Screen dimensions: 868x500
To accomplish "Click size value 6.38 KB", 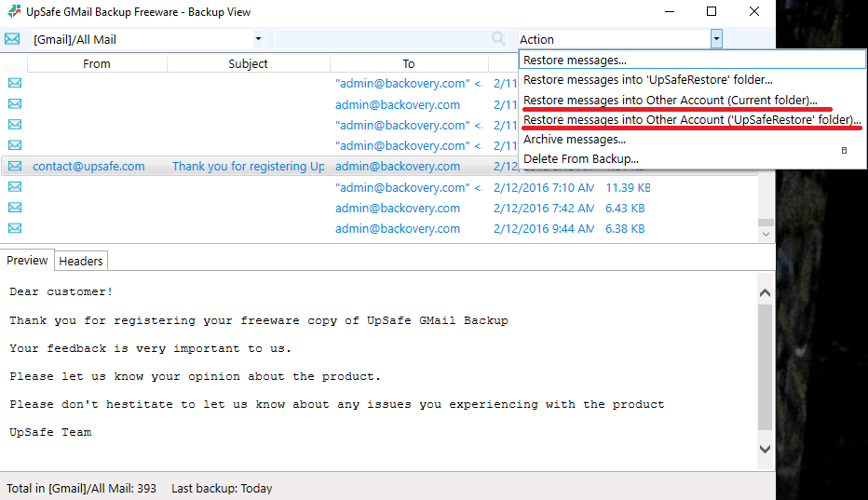I will (625, 229).
